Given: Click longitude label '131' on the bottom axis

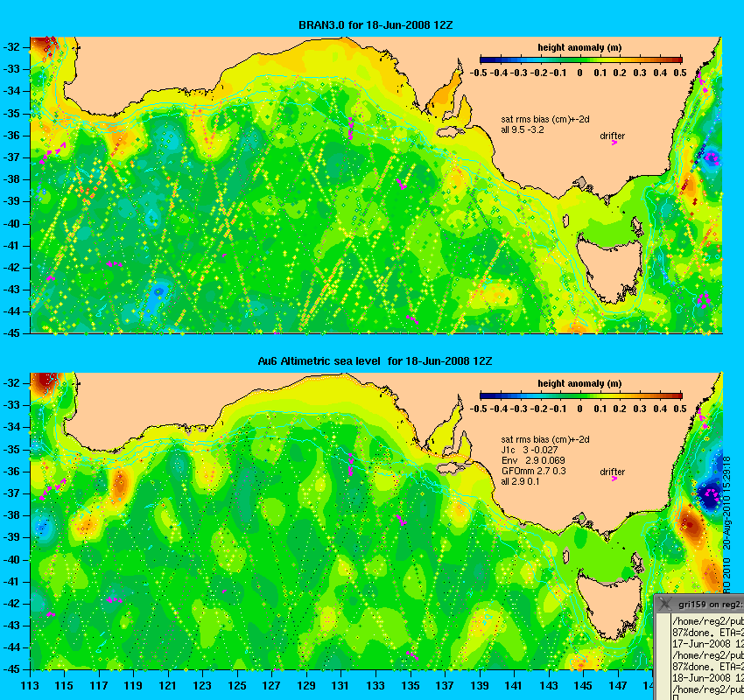Looking at the screenshot, I should click(340, 686).
